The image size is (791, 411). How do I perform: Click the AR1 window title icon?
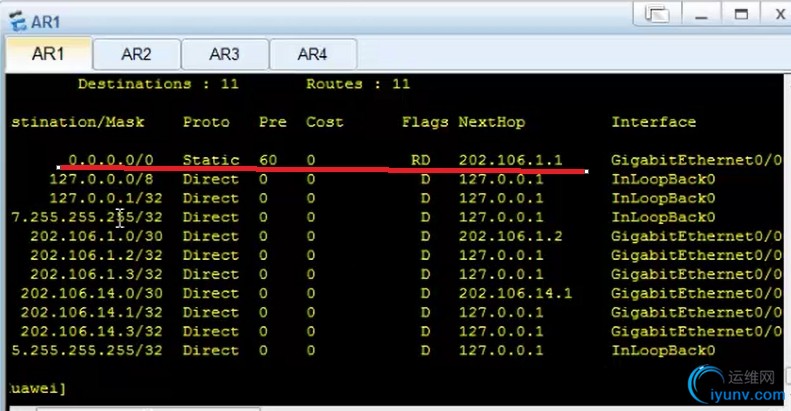tap(18, 21)
